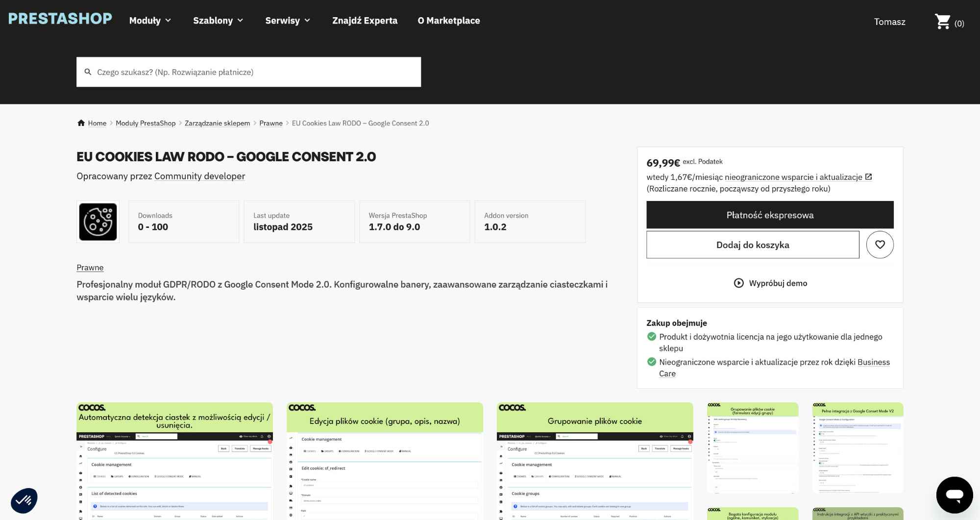Expand the Serwisy menu
Image resolution: width=980 pixels, height=520 pixels.
pyautogui.click(x=288, y=21)
